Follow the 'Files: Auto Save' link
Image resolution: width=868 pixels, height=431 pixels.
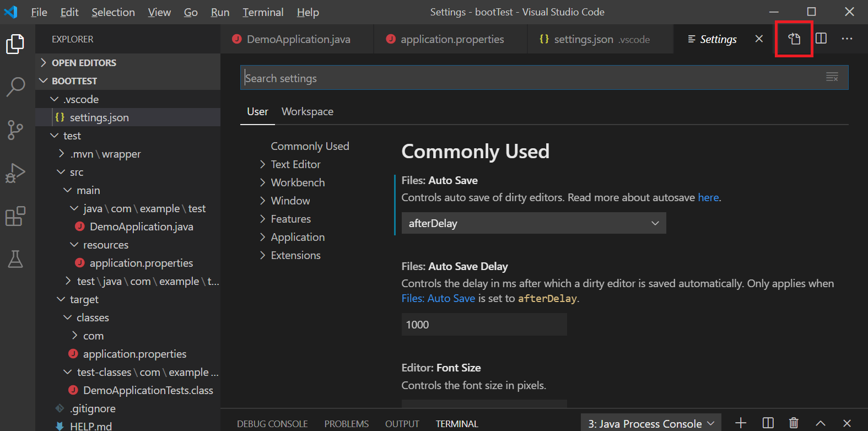(x=438, y=298)
